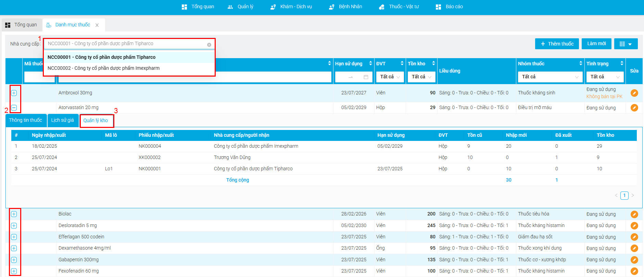
Task: Sort by ĐVT column
Action: click(402, 64)
